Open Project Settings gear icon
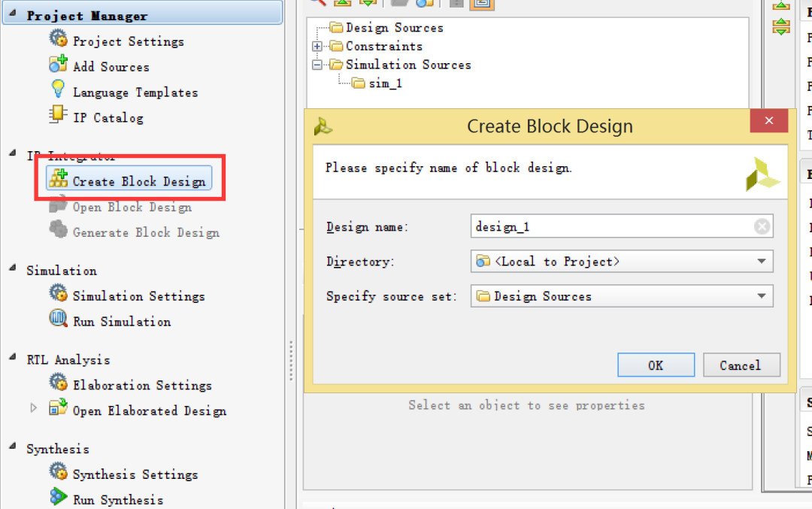This screenshot has height=509, width=812. click(x=58, y=38)
